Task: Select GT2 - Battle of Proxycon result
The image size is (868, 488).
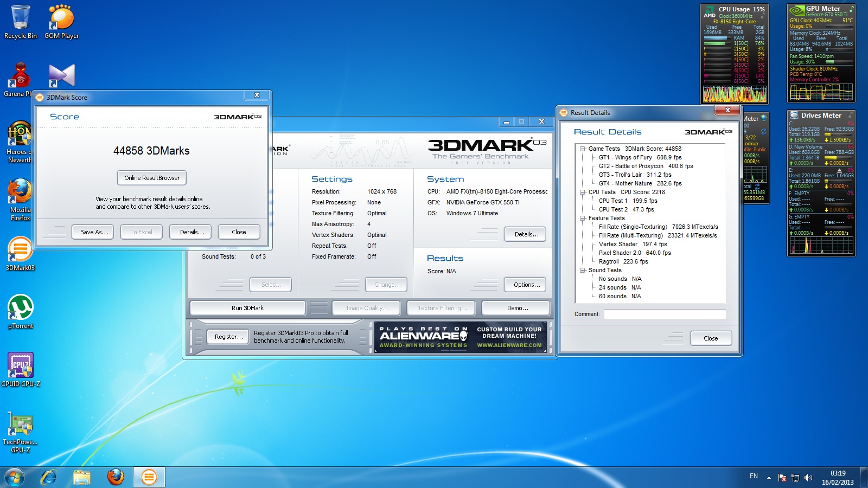Action: point(646,166)
